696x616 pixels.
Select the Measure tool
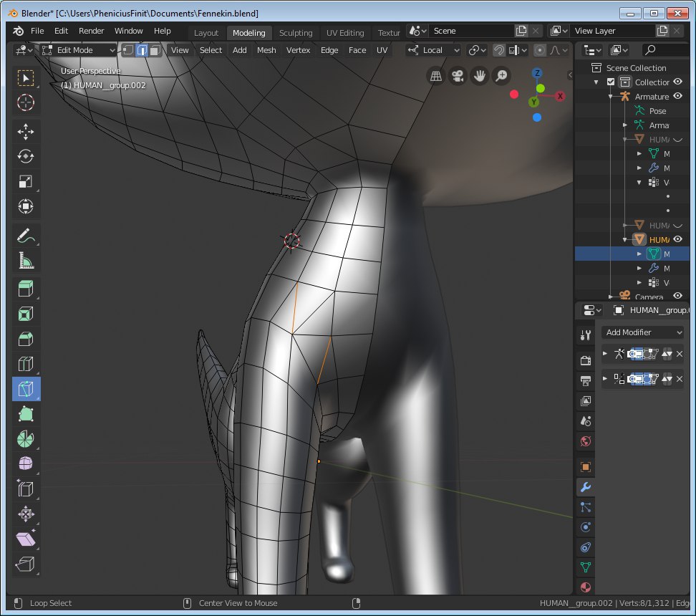coord(26,261)
